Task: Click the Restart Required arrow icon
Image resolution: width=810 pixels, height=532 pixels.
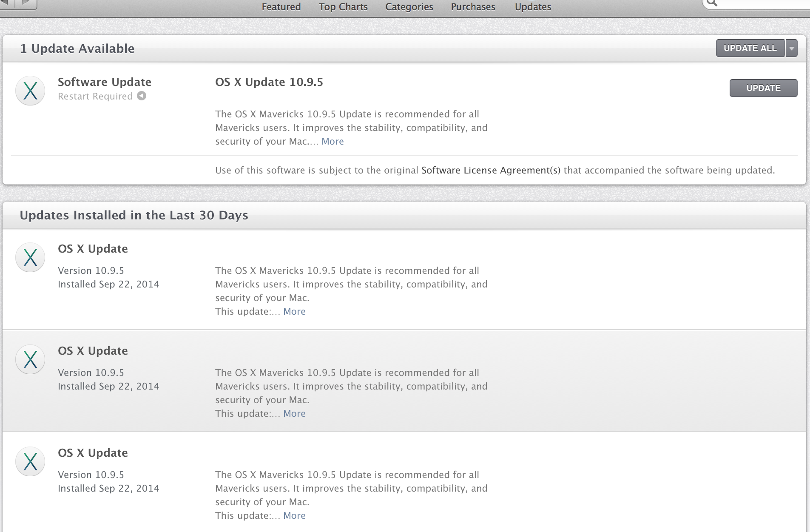Action: click(142, 96)
